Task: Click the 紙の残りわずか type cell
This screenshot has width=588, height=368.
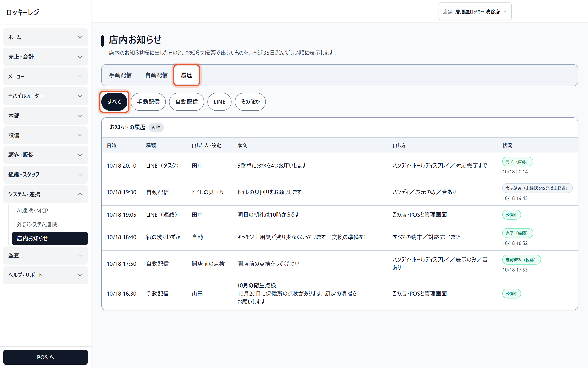Action: [x=163, y=237]
